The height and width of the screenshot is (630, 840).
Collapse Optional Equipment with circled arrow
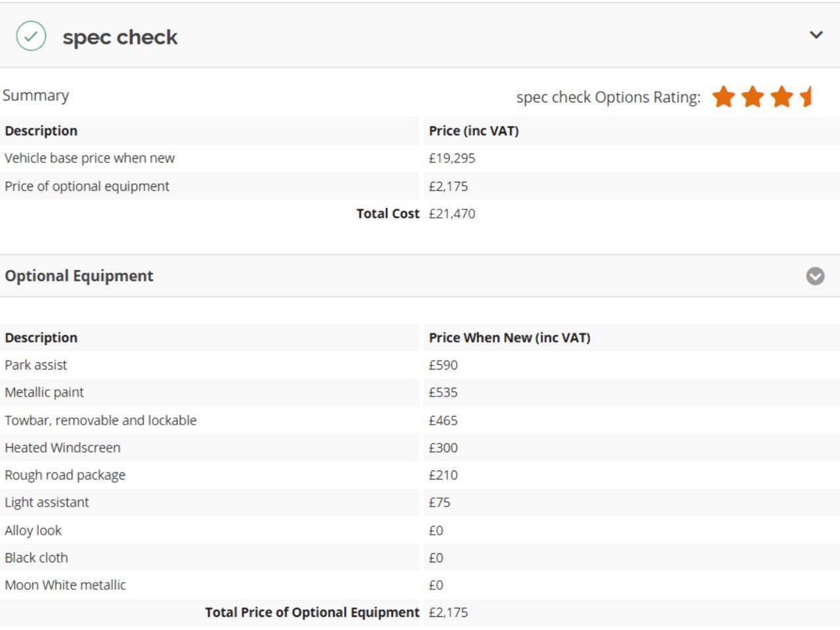pyautogui.click(x=815, y=276)
